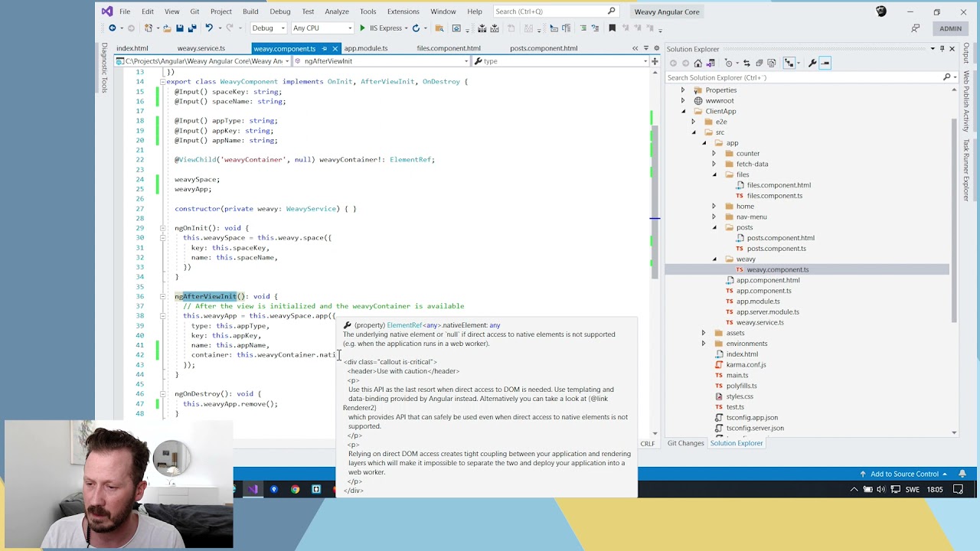Click the CRLF line ending indicator
980x551 pixels.
point(648,444)
